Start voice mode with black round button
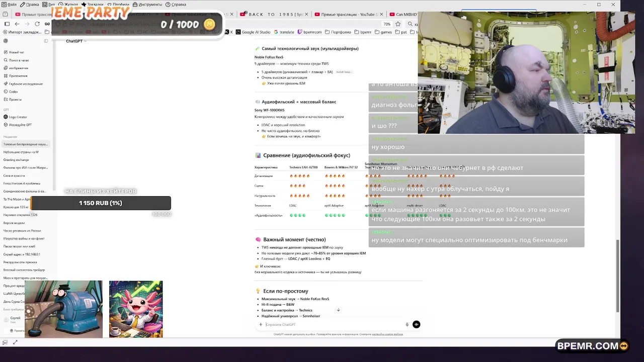 pos(416,324)
